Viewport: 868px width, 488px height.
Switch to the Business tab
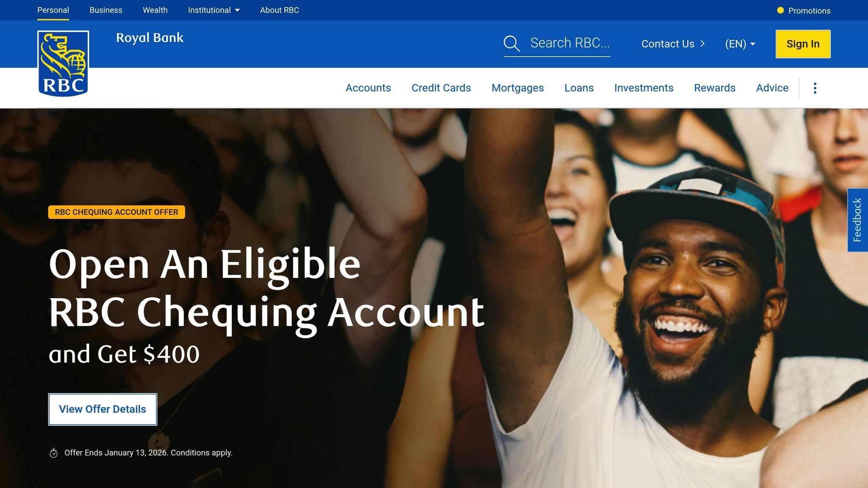(106, 10)
